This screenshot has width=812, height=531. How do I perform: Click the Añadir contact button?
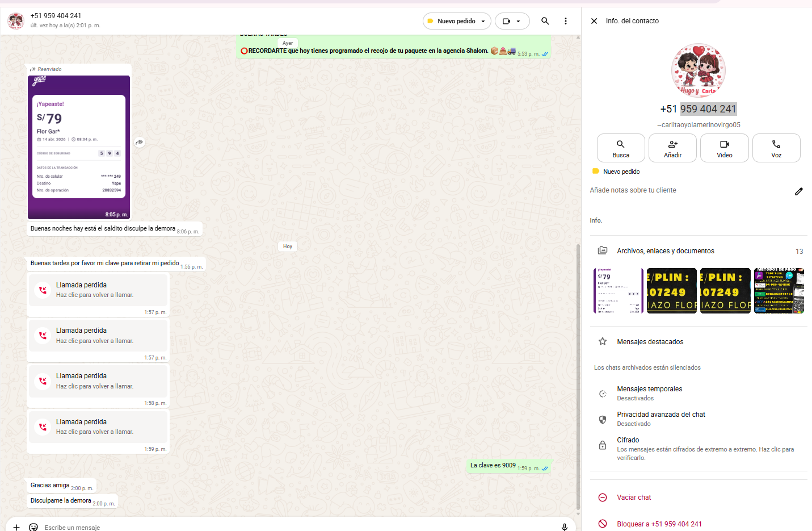pos(672,148)
